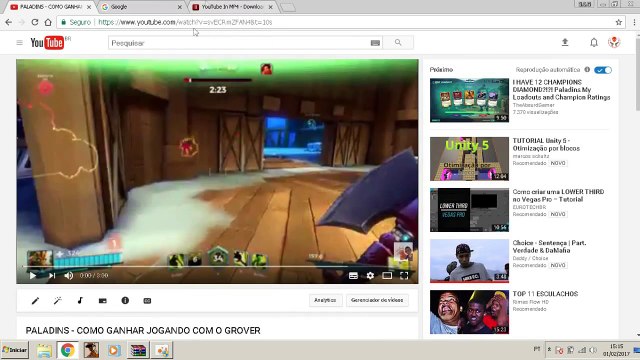Screen dimensions: 640x360
Task: Open the magic wand enhancements tool
Action: point(58,301)
